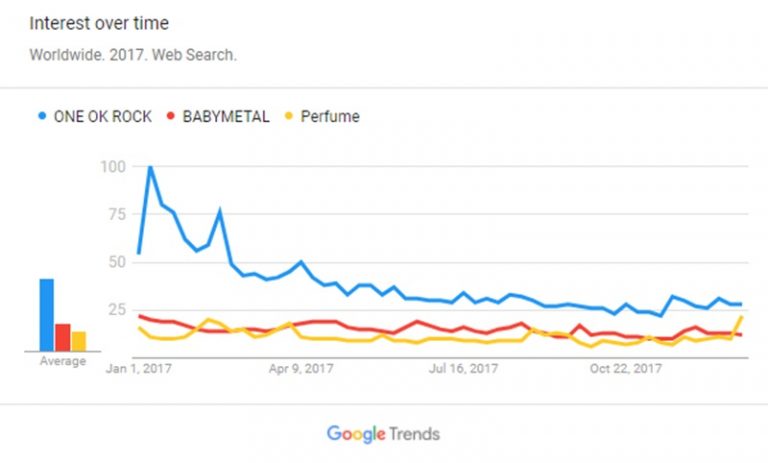768x463 pixels.
Task: Click the 50 y-axis value label
Action: 117,262
